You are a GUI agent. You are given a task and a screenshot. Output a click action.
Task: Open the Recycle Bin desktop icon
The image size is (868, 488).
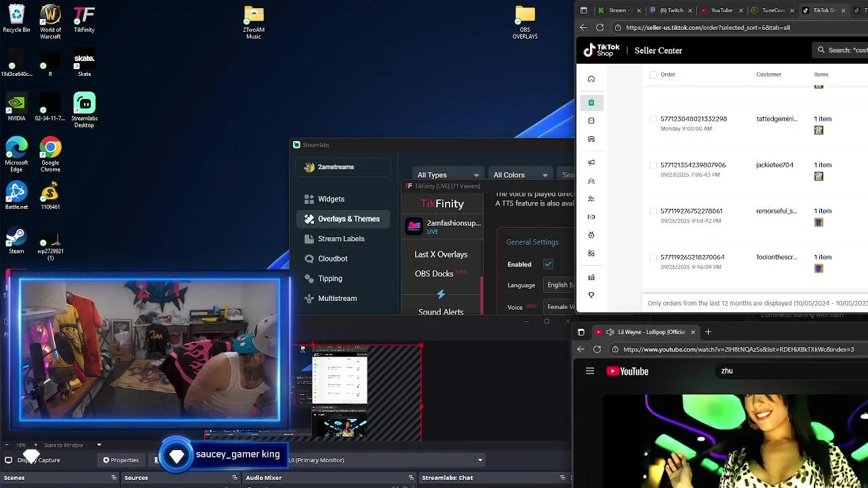(16, 19)
